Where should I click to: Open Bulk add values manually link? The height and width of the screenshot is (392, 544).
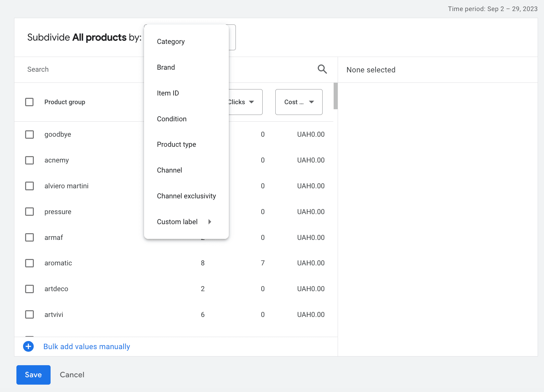[x=87, y=347]
